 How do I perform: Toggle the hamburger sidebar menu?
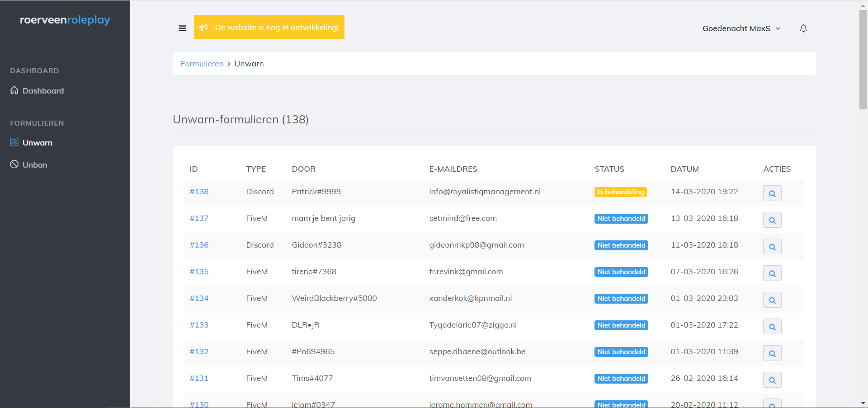(x=182, y=28)
